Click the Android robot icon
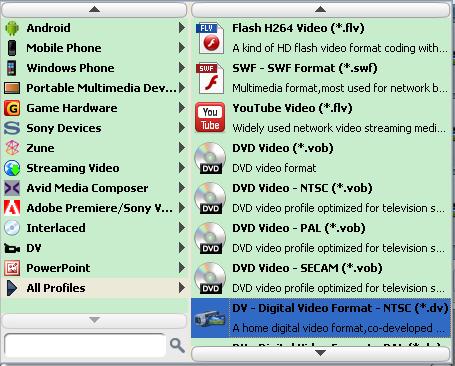455x366 pixels. 12,28
